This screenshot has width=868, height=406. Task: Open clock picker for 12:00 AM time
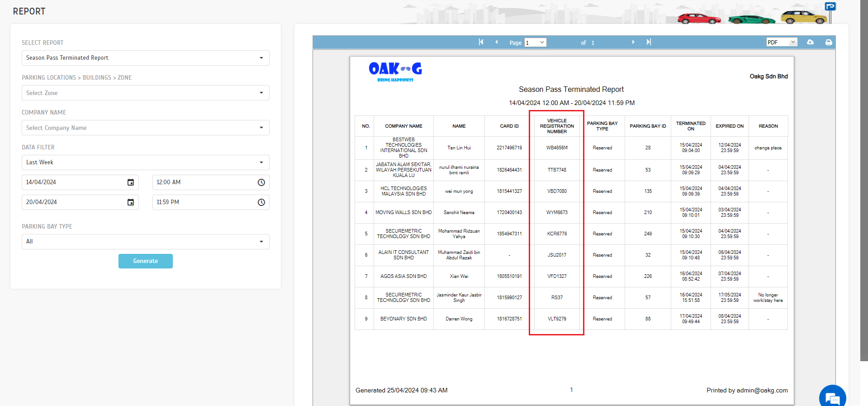point(261,182)
